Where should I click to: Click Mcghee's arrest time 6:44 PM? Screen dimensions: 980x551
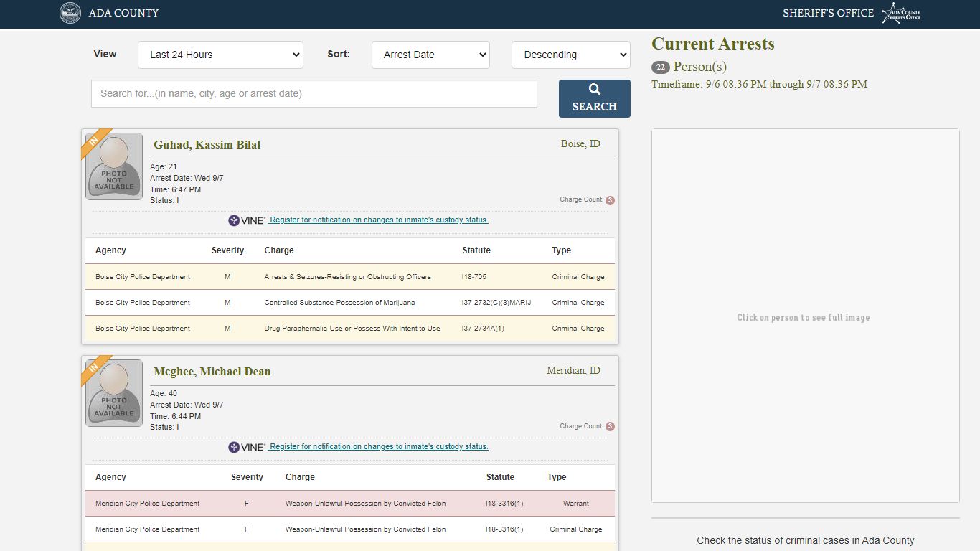coord(175,416)
